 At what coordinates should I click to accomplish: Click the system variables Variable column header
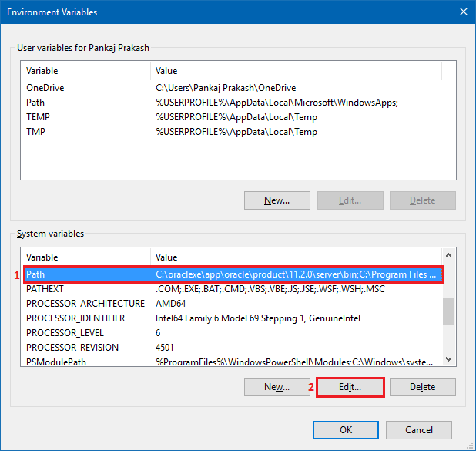tap(85, 257)
